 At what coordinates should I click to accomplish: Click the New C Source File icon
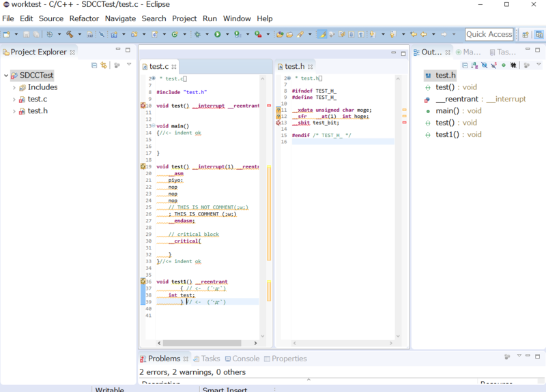(x=155, y=34)
